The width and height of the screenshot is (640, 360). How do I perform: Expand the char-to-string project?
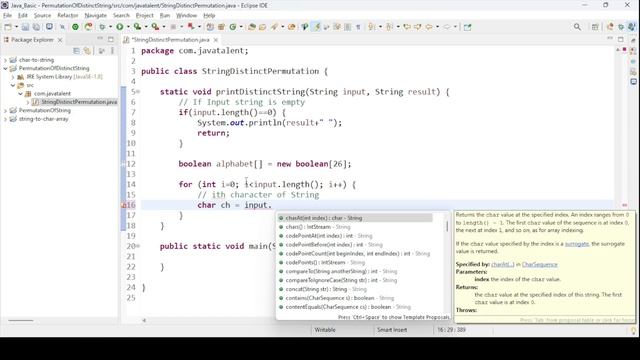[x=5, y=60]
